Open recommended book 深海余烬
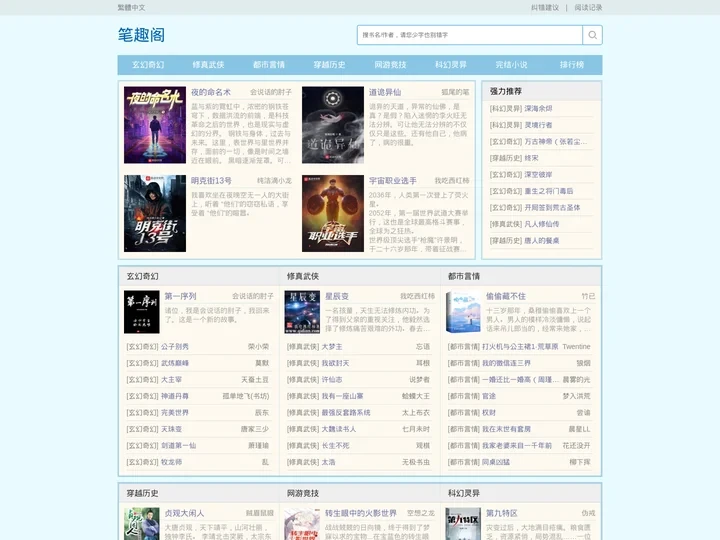Screen dimensions: 720x540 538,108
